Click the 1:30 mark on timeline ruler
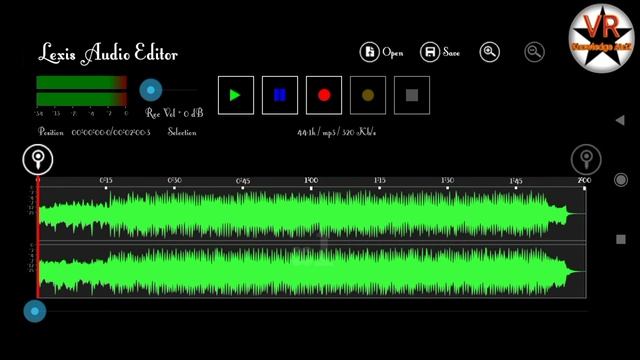The height and width of the screenshot is (360, 640). pyautogui.click(x=448, y=180)
